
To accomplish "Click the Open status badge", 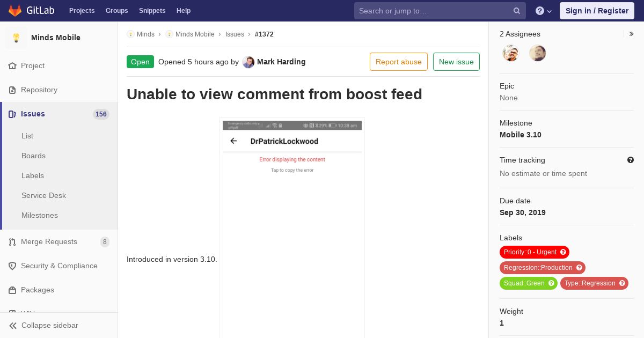I will click(x=140, y=62).
